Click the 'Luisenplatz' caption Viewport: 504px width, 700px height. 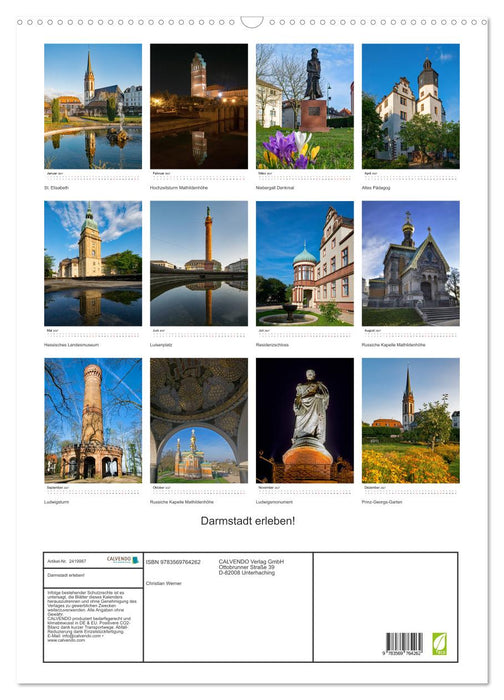(x=161, y=345)
